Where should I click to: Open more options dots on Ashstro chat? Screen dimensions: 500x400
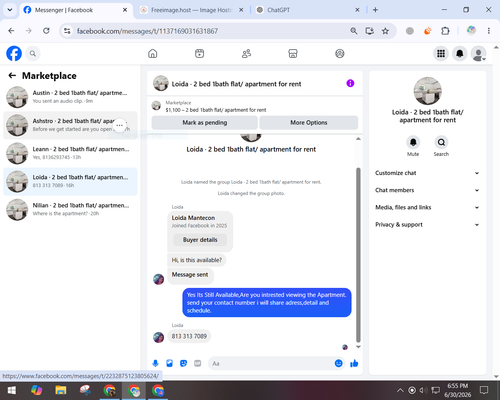pos(119,125)
